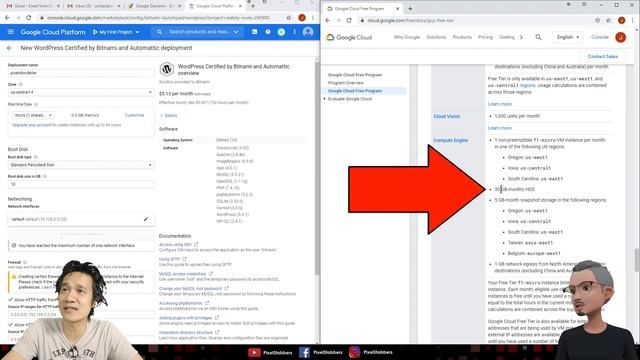Open a new tab in left browser window
640x360 pixels.
click(x=253, y=6)
